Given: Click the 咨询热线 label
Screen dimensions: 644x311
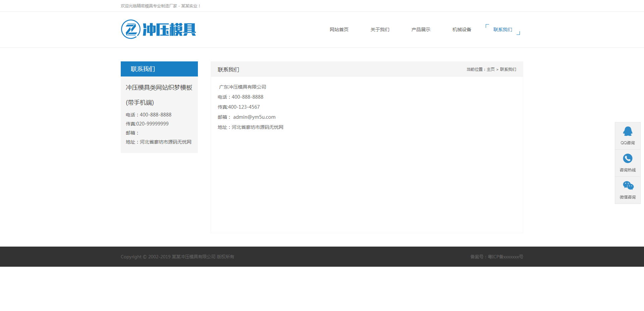Looking at the screenshot, I should click(x=628, y=170).
